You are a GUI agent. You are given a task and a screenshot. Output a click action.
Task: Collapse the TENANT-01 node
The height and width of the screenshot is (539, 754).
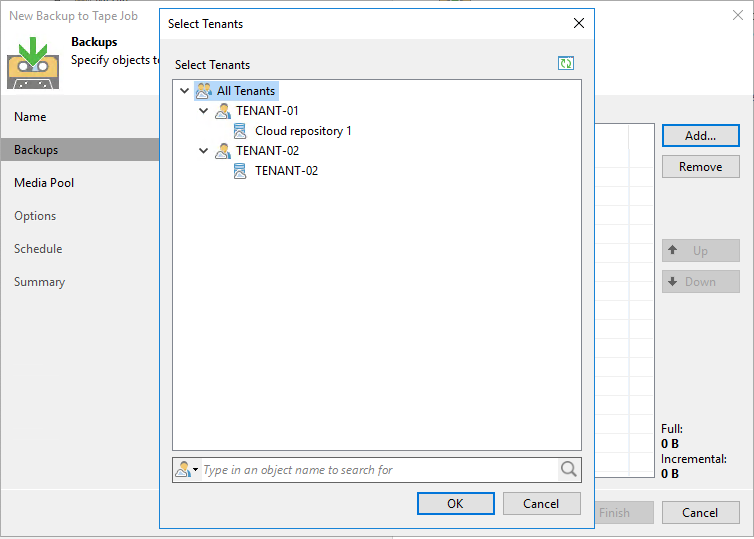(203, 111)
